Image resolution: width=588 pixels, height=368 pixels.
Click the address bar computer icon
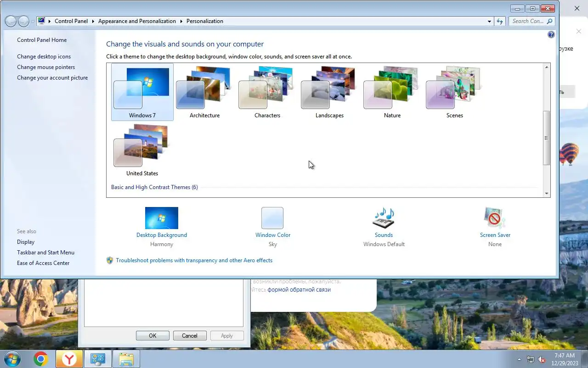coord(42,21)
